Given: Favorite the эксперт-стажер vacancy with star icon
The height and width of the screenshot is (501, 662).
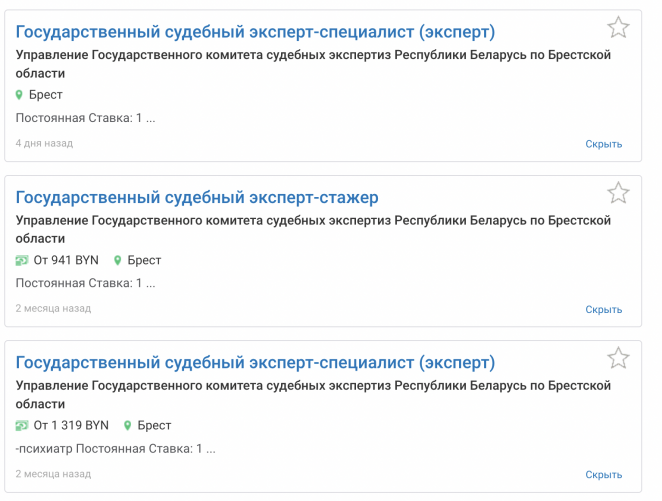Looking at the screenshot, I should [x=618, y=193].
